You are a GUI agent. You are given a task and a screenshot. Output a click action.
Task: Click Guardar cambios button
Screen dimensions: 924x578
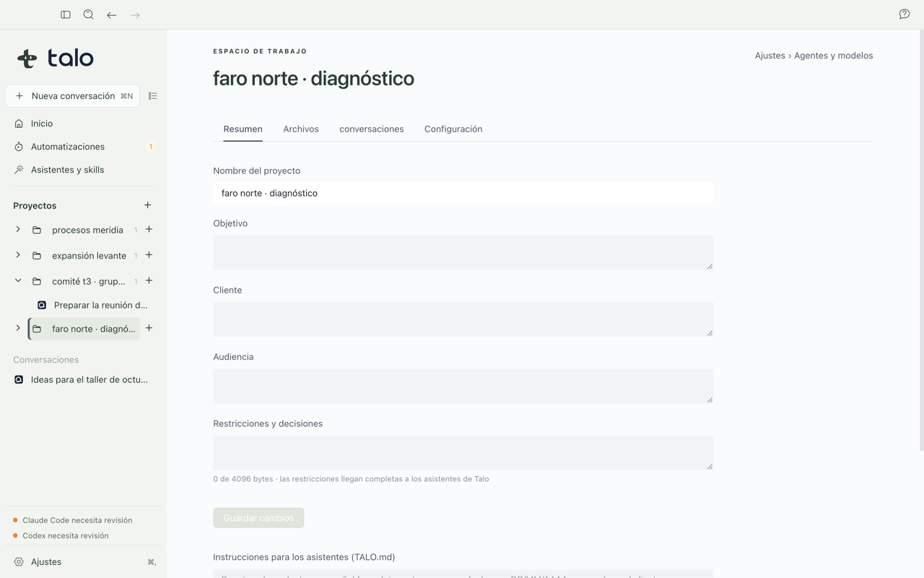coord(258,518)
